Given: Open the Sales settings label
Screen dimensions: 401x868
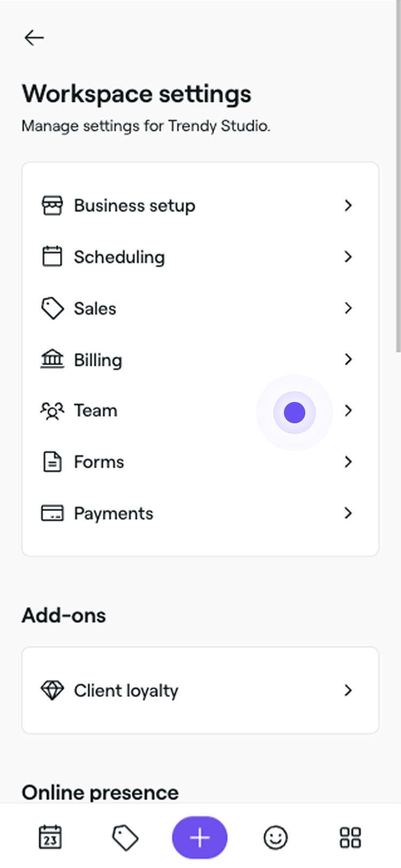Looking at the screenshot, I should click(x=95, y=308).
